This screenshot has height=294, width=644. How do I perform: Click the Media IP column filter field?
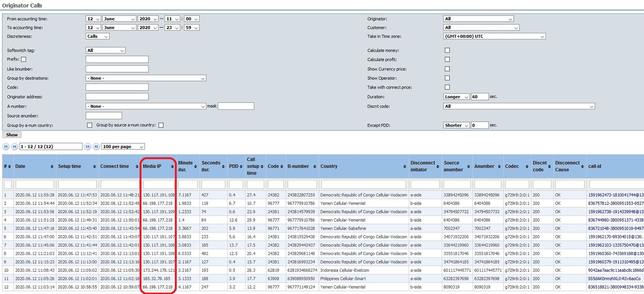[158, 184]
